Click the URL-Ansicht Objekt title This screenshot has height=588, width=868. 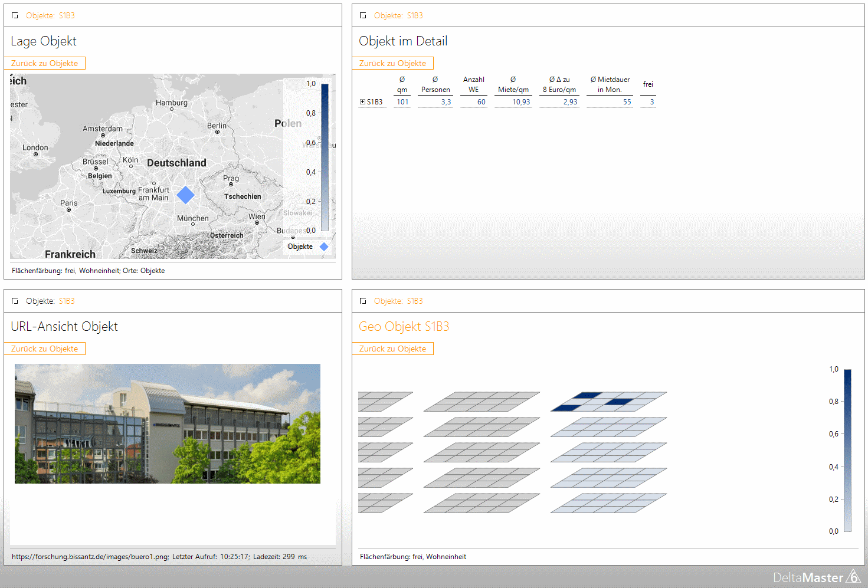point(64,327)
